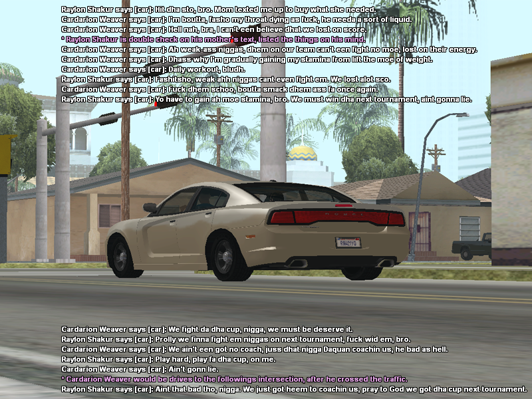Viewport: 532px width, 399px height.
Task: Click the tan sedan's red tail light bar
Action: click(x=336, y=217)
